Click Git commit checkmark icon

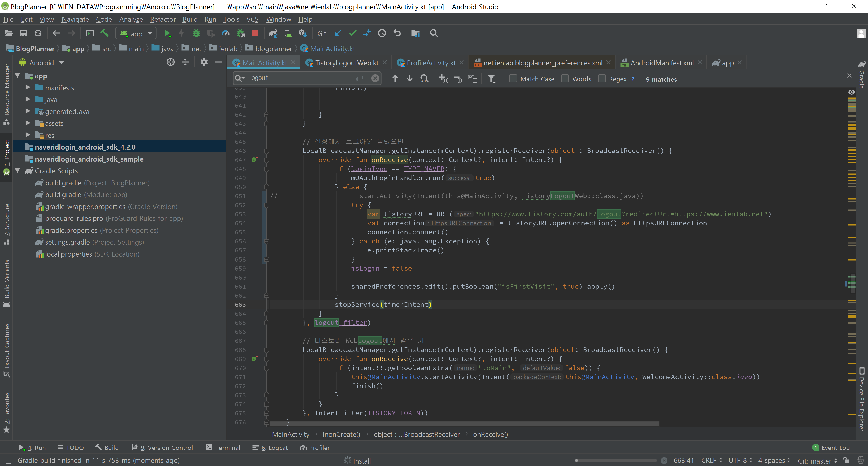point(353,33)
